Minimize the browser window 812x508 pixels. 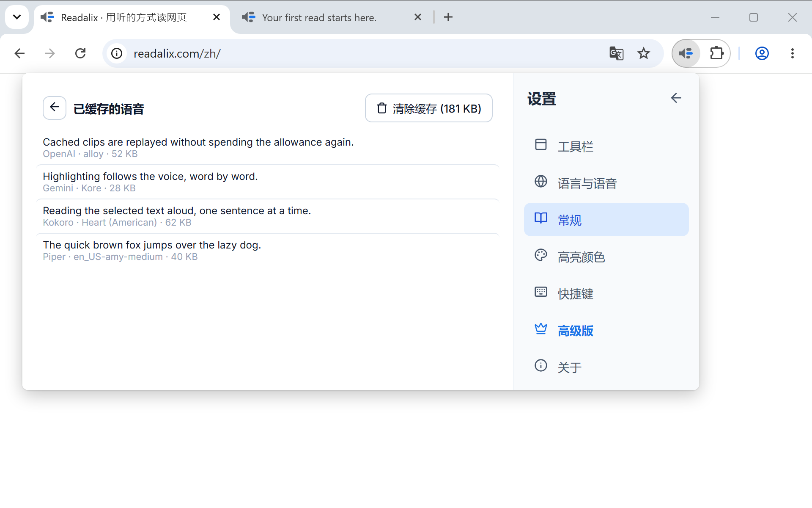[x=715, y=17]
